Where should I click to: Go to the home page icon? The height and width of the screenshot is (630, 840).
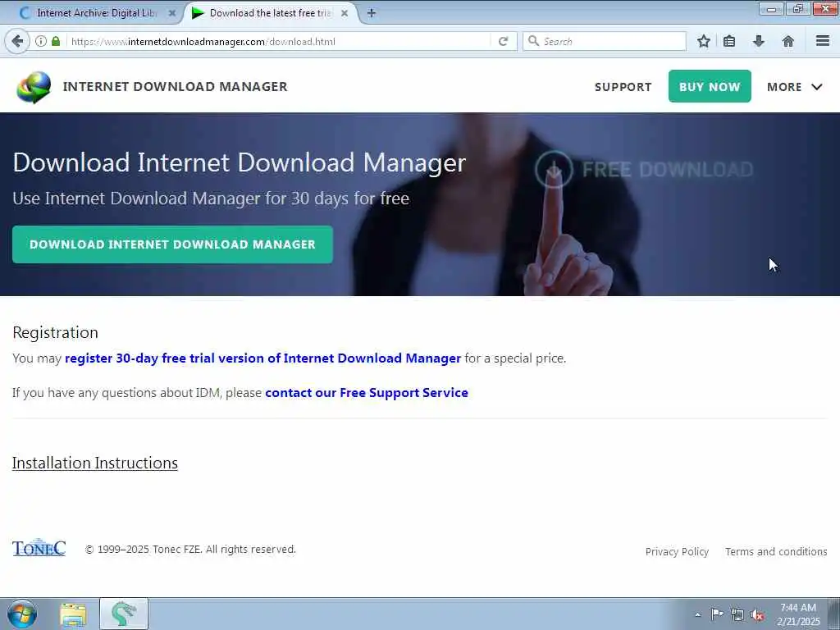pos(788,41)
